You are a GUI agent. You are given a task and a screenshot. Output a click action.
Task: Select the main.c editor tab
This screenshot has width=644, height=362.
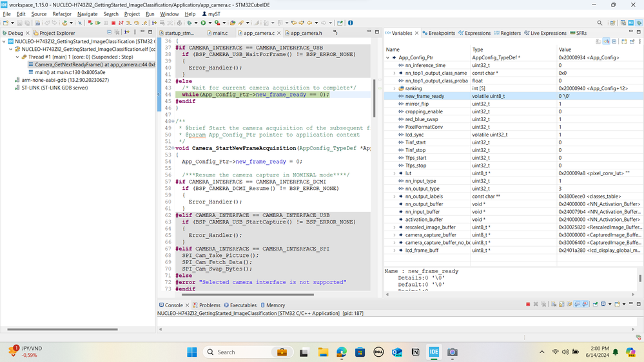pyautogui.click(x=220, y=33)
